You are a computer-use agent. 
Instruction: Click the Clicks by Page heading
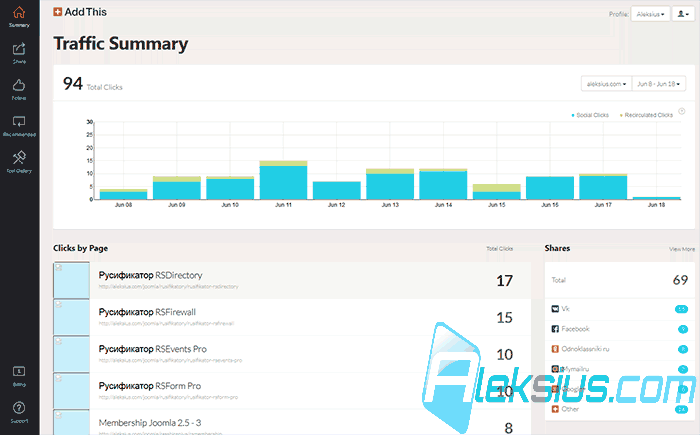point(80,248)
